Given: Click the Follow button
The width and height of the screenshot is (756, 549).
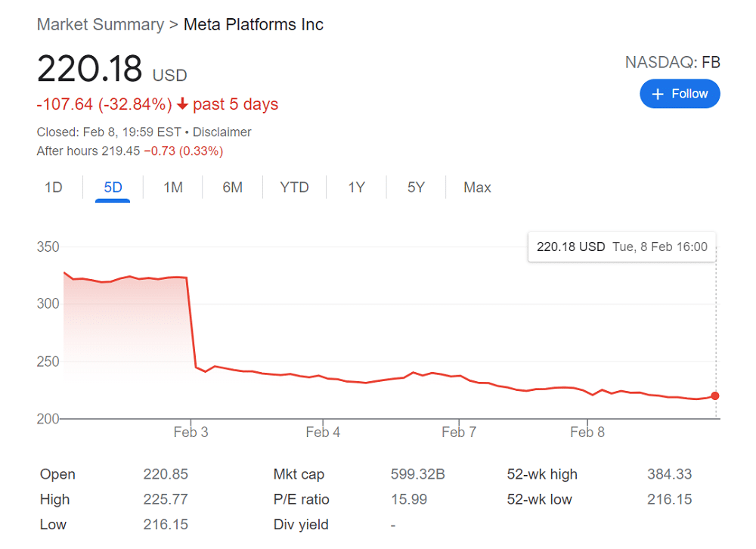Looking at the screenshot, I should 680,93.
